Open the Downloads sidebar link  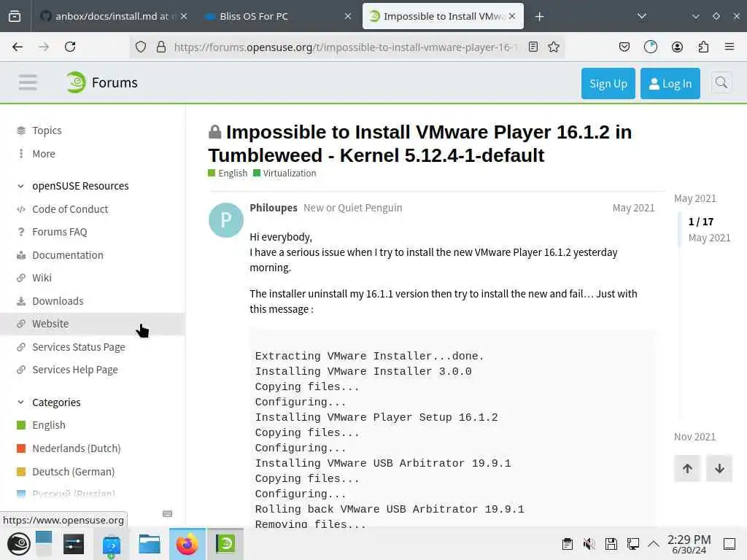click(58, 301)
